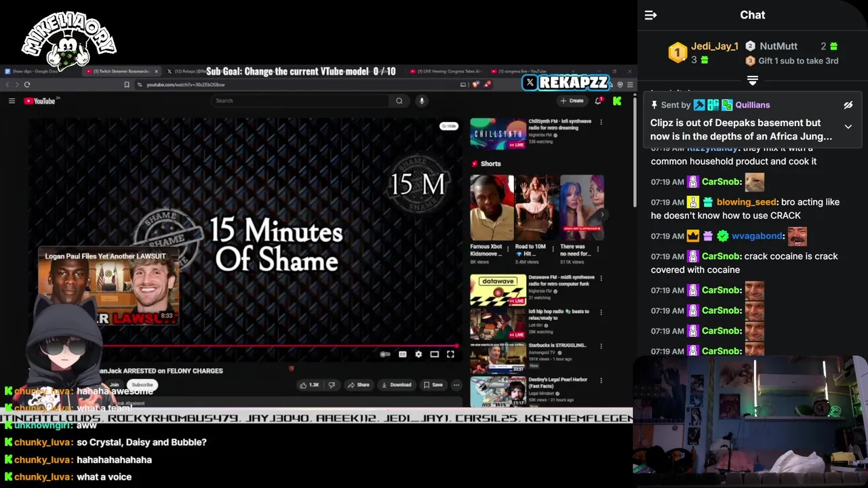Open the YouTube Create button
The image size is (868, 488).
click(572, 101)
